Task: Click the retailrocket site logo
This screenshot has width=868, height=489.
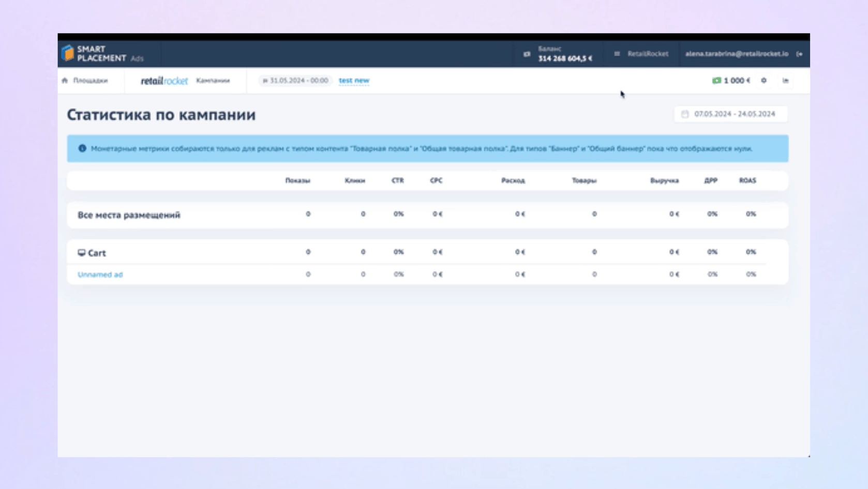Action: (164, 81)
